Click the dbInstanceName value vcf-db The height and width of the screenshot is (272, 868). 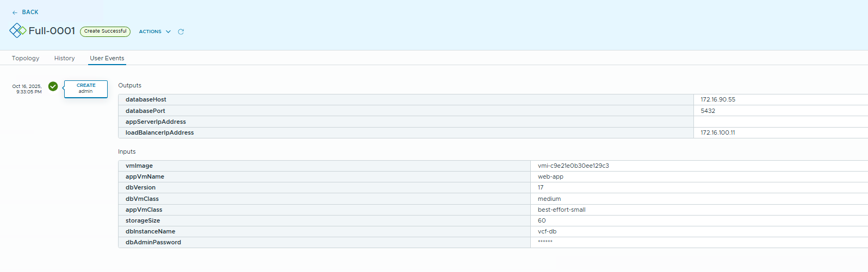coord(547,231)
